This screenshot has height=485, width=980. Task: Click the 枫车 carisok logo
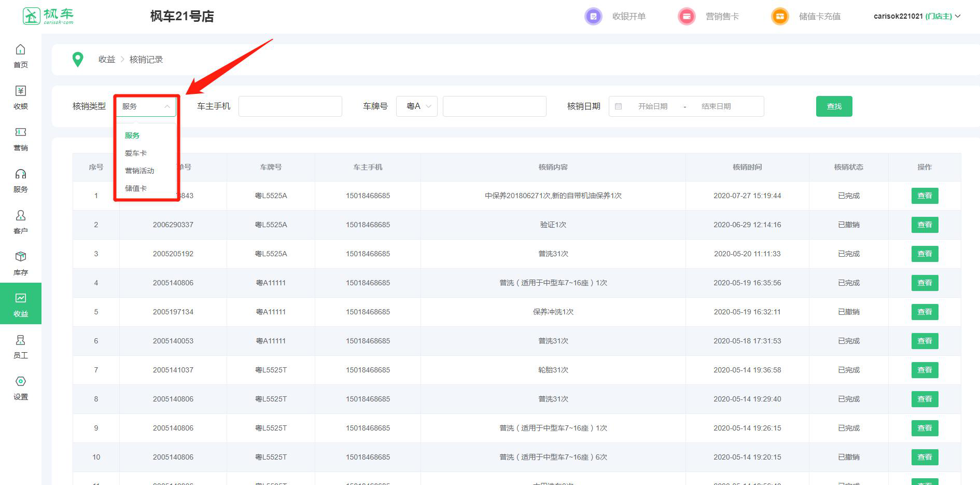pyautogui.click(x=48, y=16)
